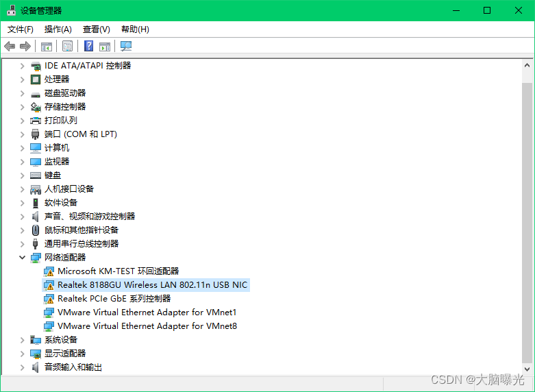Click the IDE ATA/ATAPI controller icon

[36, 66]
